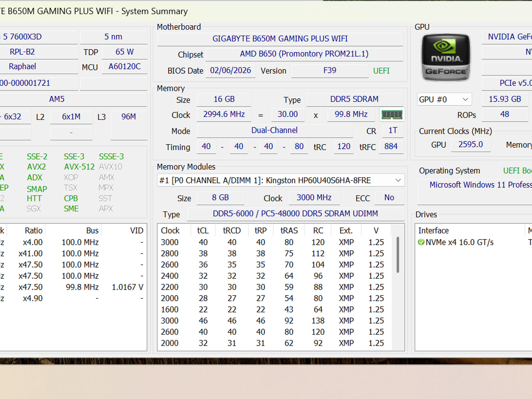This screenshot has width=532, height=399.
Task: Click the Ext. column header
Action: pyautogui.click(x=346, y=230)
